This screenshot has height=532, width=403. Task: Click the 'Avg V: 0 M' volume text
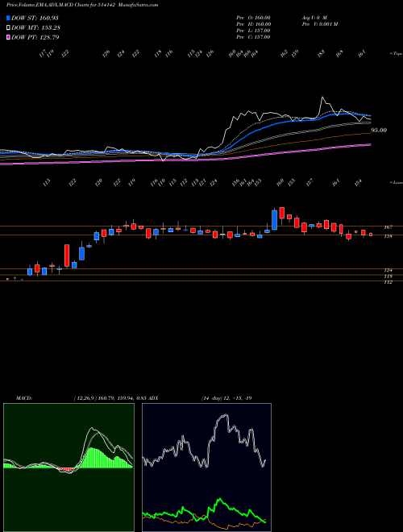[314, 18]
